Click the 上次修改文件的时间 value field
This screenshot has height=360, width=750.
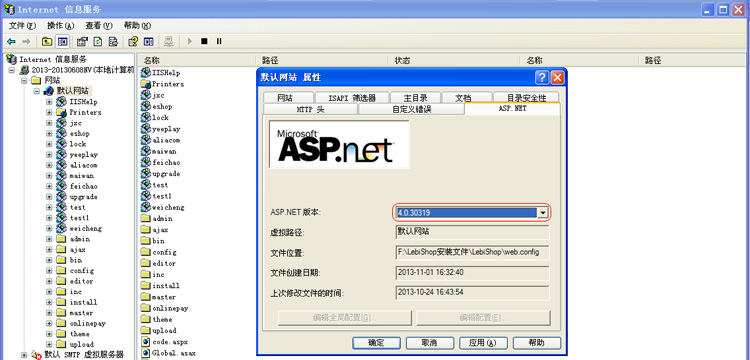(x=473, y=293)
